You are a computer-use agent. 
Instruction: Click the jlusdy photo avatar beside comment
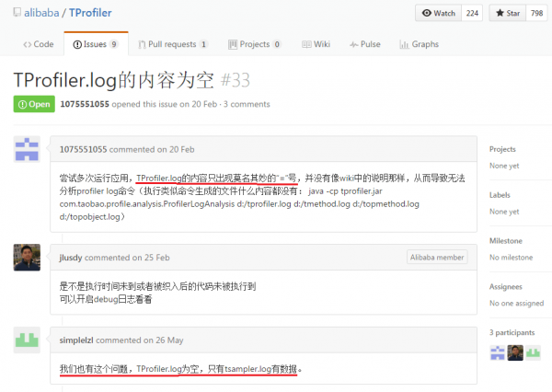pyautogui.click(x=27, y=258)
